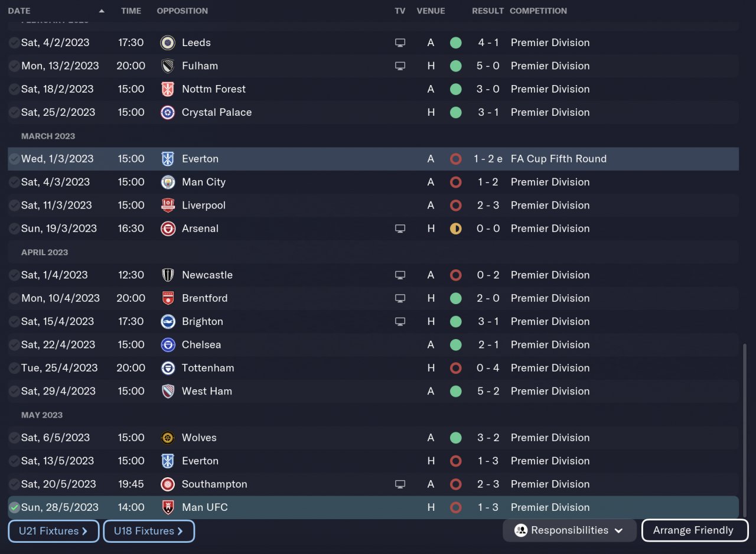Sort by the Result column header
This screenshot has width=756, height=554.
(487, 11)
